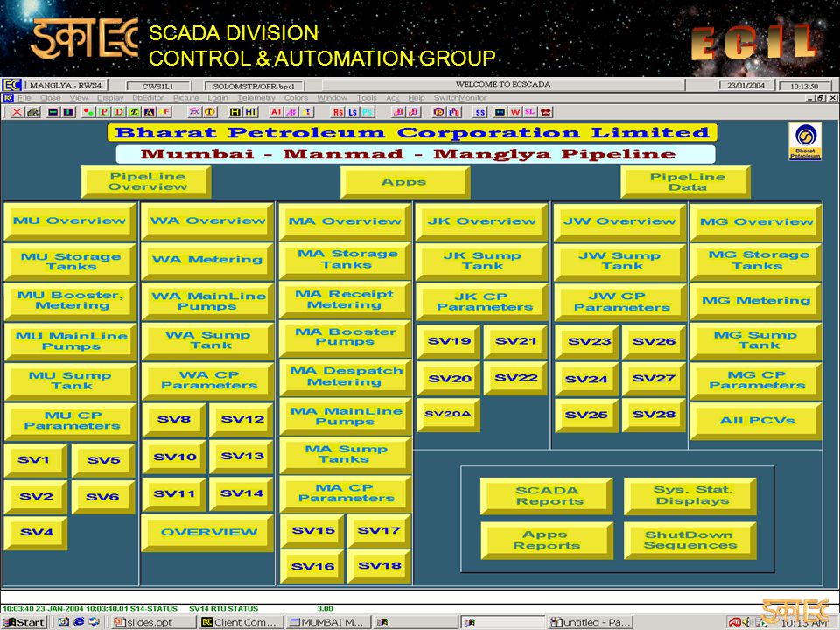The width and height of the screenshot is (840, 630).
Task: Click the red P toolbar icon
Action: pos(103,112)
